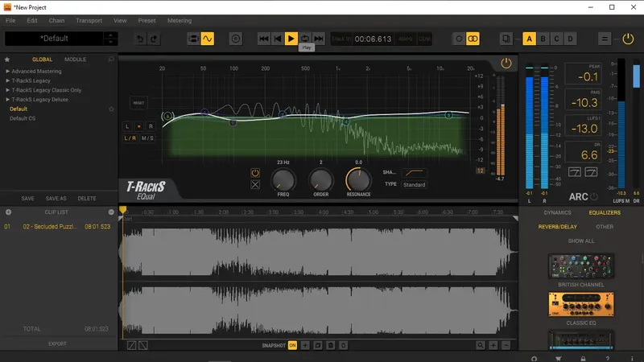Select the R channel button
Screen dimensions: 644x362
pyautogui.click(x=151, y=126)
